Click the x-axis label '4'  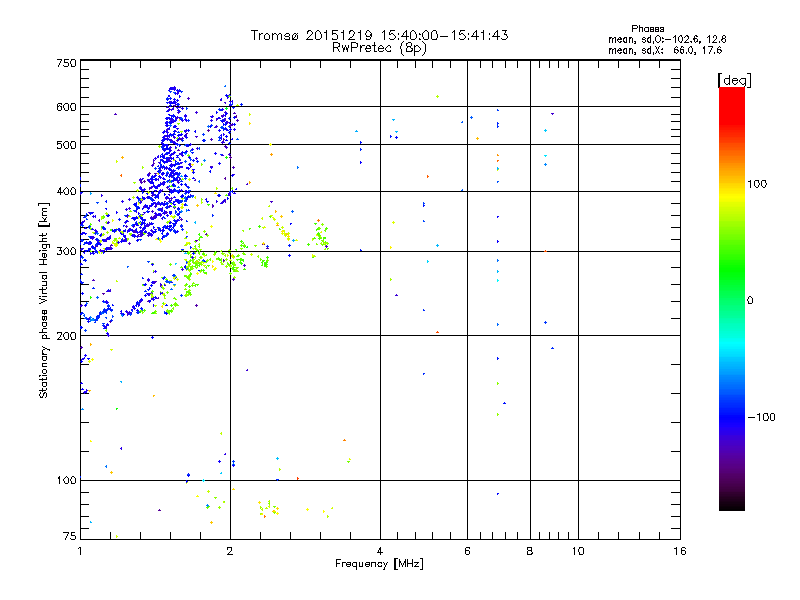(380, 551)
